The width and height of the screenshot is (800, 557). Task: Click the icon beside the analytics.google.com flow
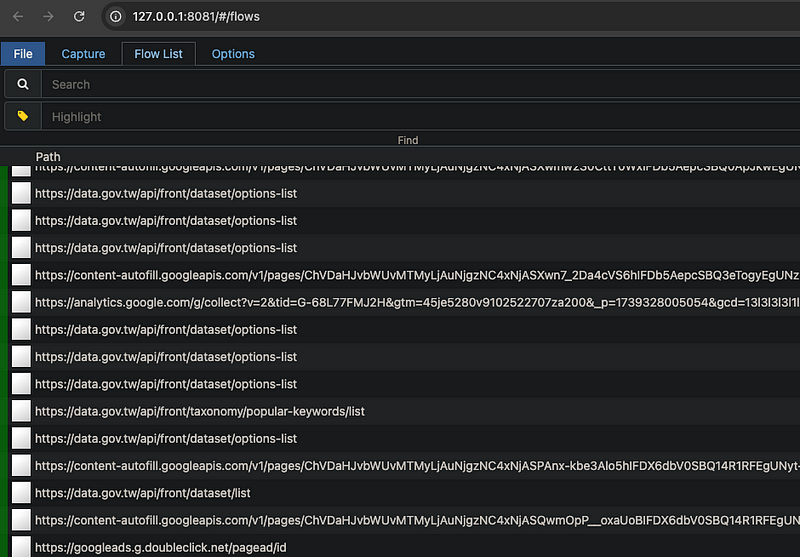pyautogui.click(x=21, y=302)
